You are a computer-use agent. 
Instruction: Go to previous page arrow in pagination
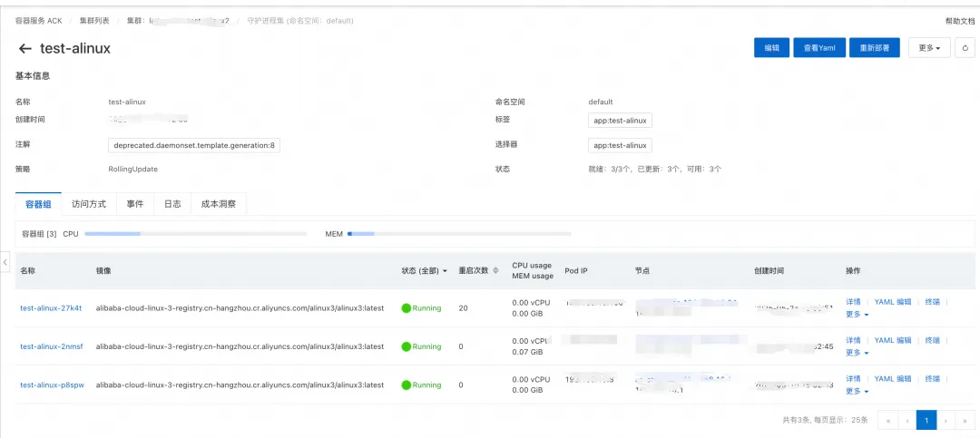click(906, 421)
